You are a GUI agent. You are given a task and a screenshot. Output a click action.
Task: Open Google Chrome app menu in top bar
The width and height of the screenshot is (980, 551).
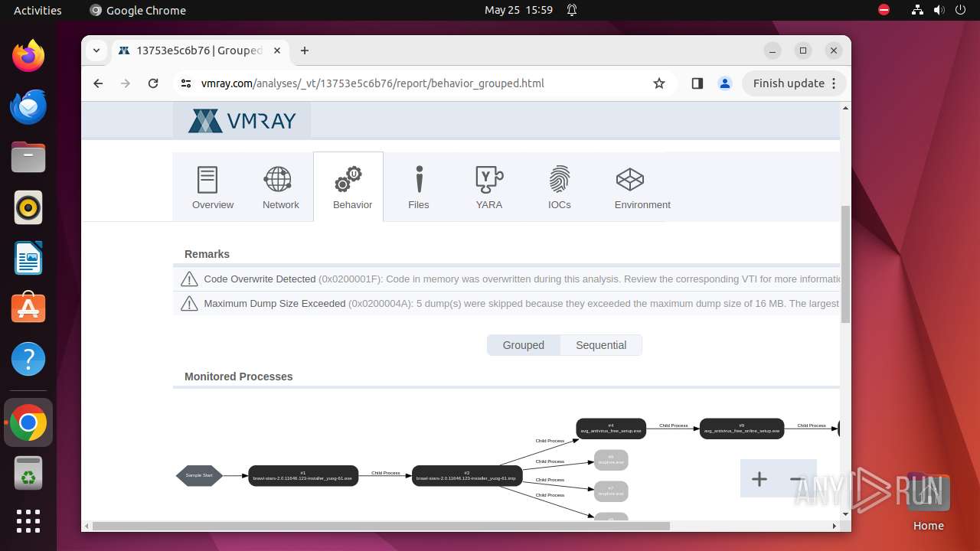tap(138, 10)
